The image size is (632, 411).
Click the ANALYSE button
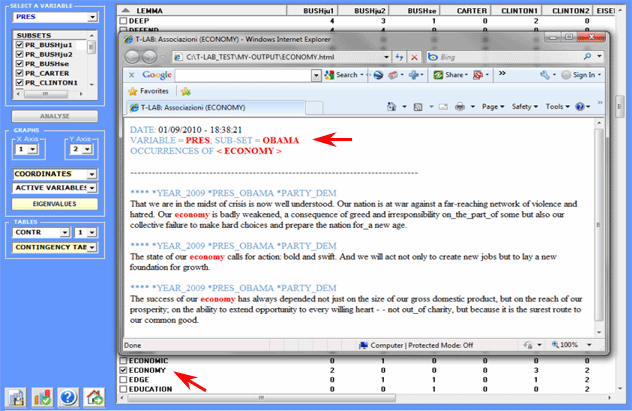coord(55,116)
